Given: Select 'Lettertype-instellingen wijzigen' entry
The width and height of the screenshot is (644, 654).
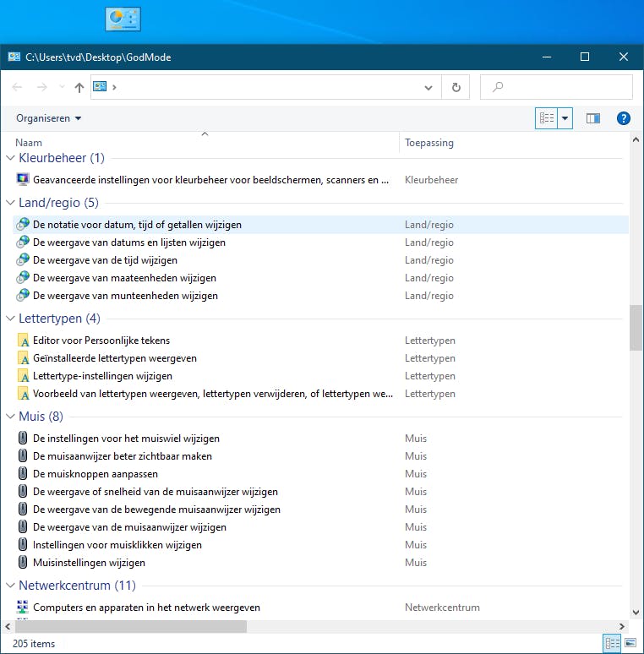Looking at the screenshot, I should click(x=102, y=376).
